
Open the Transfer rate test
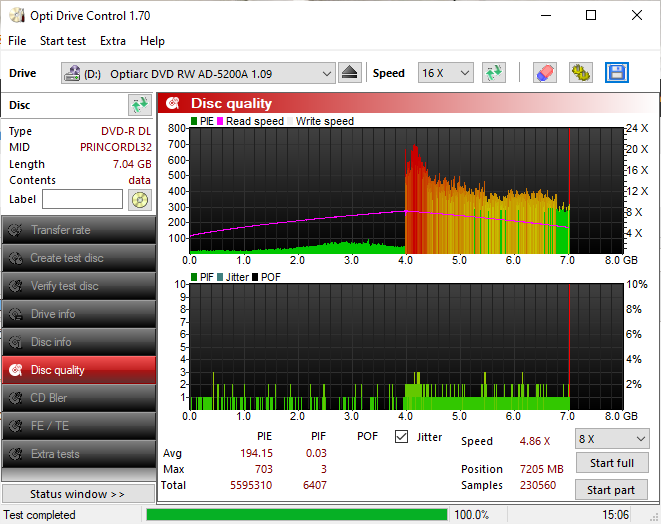[79, 230]
